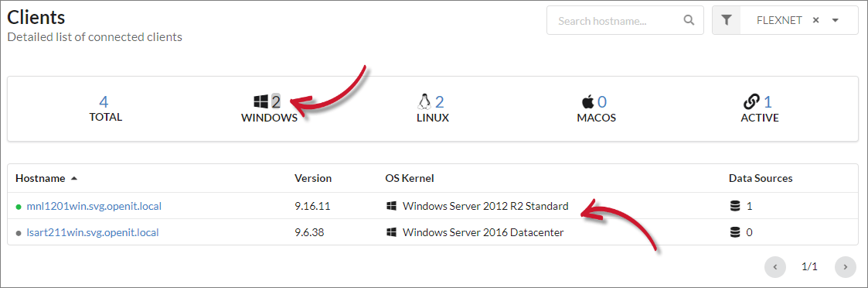Click the data sources database icon showing 1

point(735,207)
